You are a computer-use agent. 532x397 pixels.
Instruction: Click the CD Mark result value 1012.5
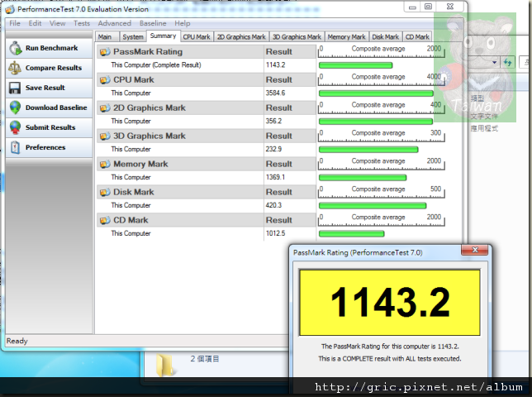click(x=275, y=233)
